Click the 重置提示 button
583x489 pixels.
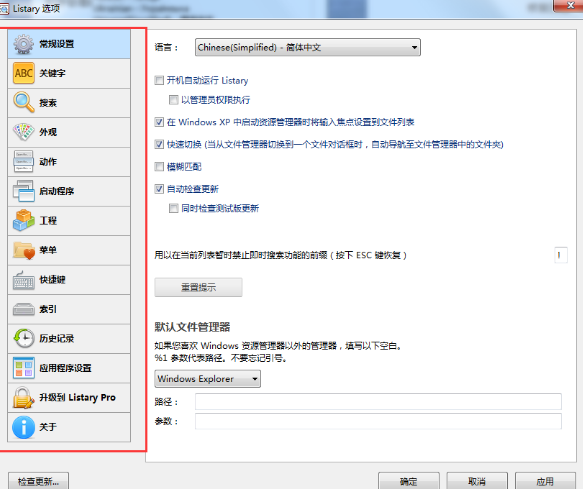(x=199, y=287)
